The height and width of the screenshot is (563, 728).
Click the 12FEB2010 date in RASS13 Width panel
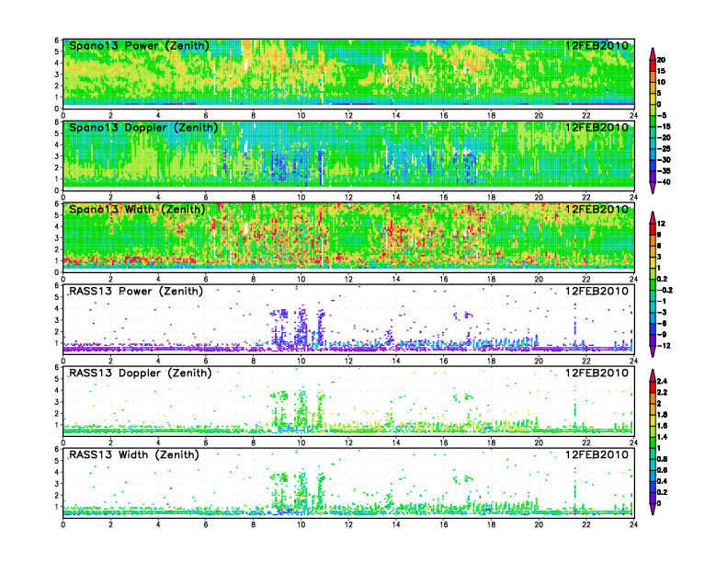[597, 454]
